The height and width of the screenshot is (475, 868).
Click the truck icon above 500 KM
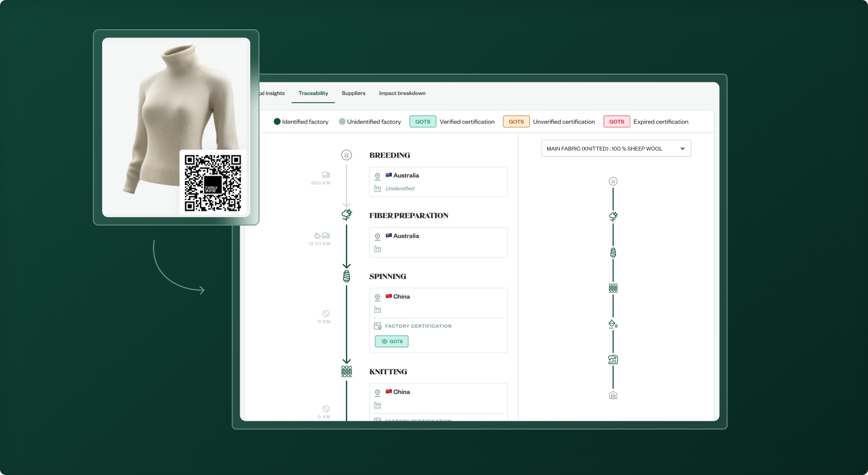[x=326, y=175]
